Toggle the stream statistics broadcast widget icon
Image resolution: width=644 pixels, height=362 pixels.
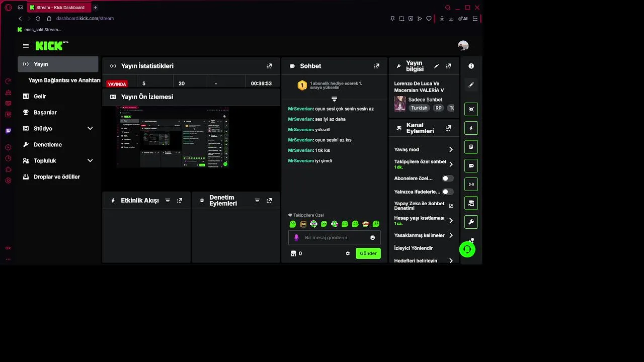tap(471, 185)
